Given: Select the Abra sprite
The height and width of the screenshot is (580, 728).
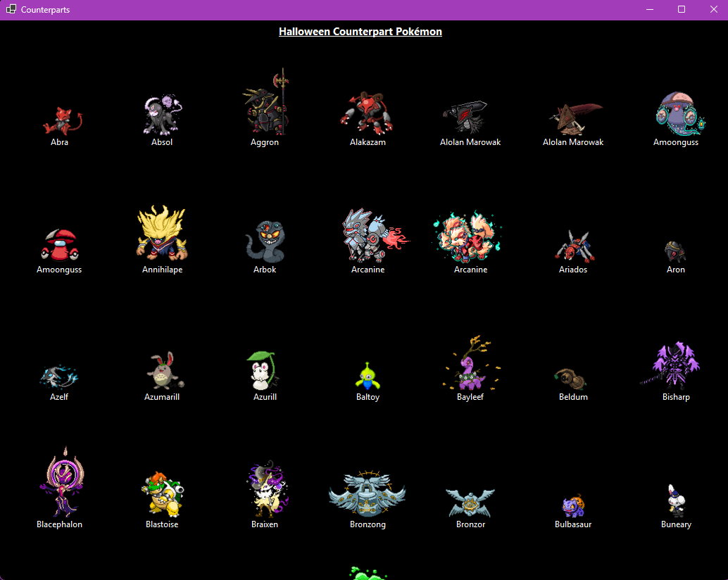Looking at the screenshot, I should (x=62, y=120).
